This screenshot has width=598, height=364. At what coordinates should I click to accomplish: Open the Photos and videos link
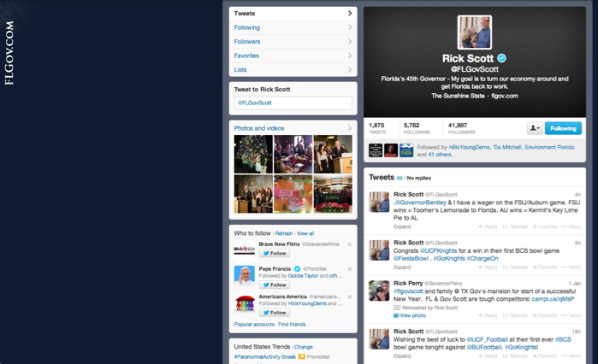tap(259, 128)
